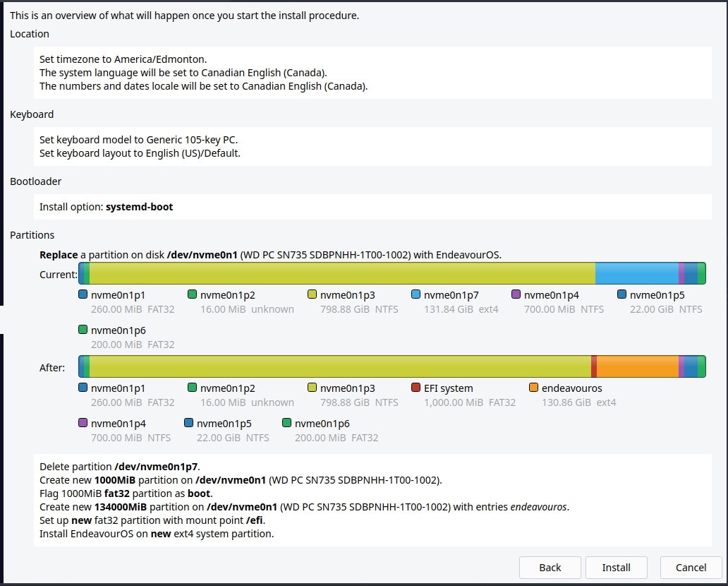Click the yellow NTFS segment in After bar

click(x=340, y=366)
